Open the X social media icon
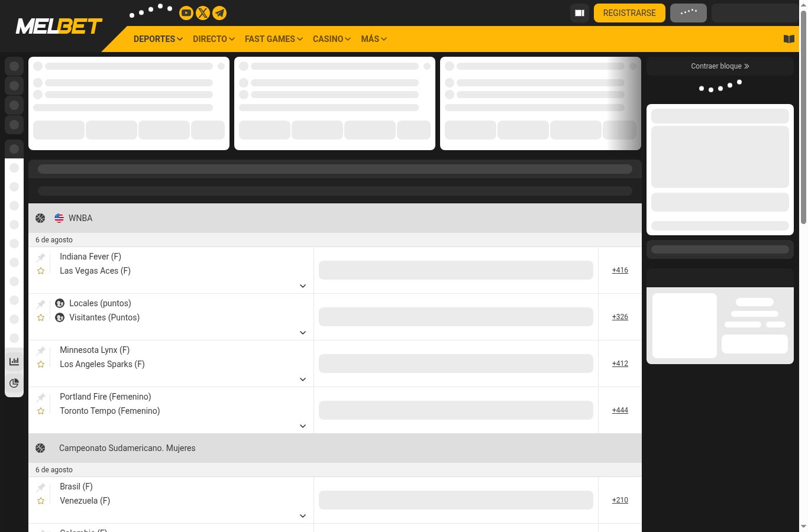 pos(203,13)
